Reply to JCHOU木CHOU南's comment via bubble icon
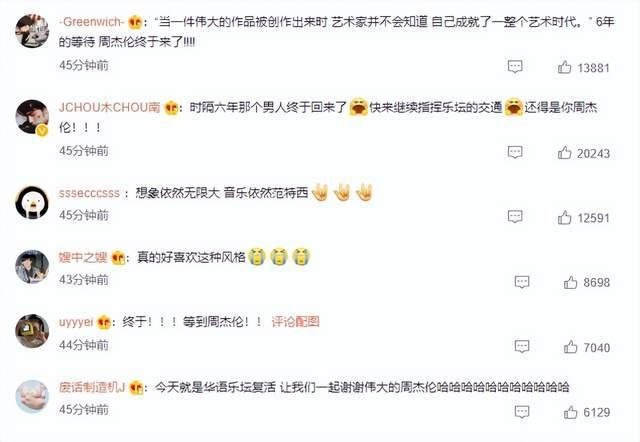 tap(515, 152)
